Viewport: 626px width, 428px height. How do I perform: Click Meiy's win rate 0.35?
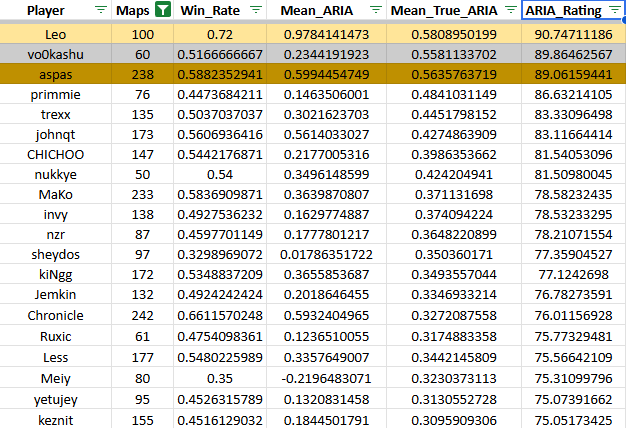tap(220, 378)
